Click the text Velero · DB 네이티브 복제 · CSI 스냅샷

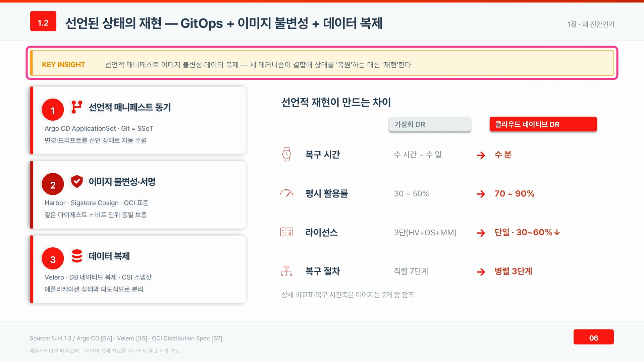point(98,277)
